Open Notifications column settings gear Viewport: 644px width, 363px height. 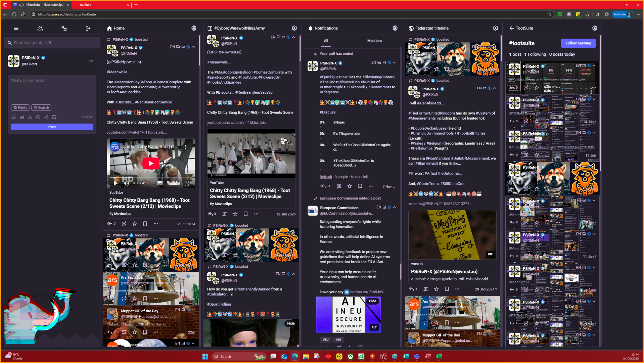pyautogui.click(x=395, y=28)
